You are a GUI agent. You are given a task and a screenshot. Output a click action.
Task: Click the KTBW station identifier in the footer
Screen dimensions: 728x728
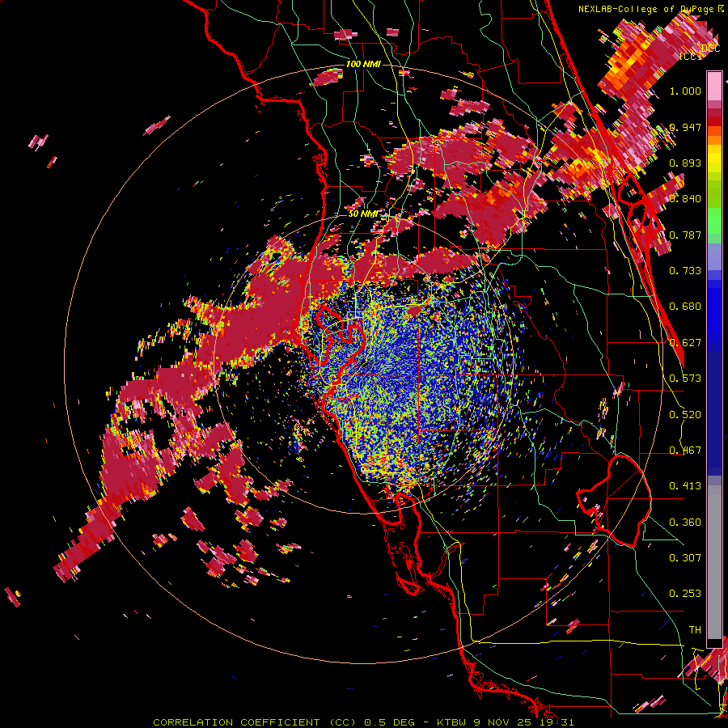[452, 722]
